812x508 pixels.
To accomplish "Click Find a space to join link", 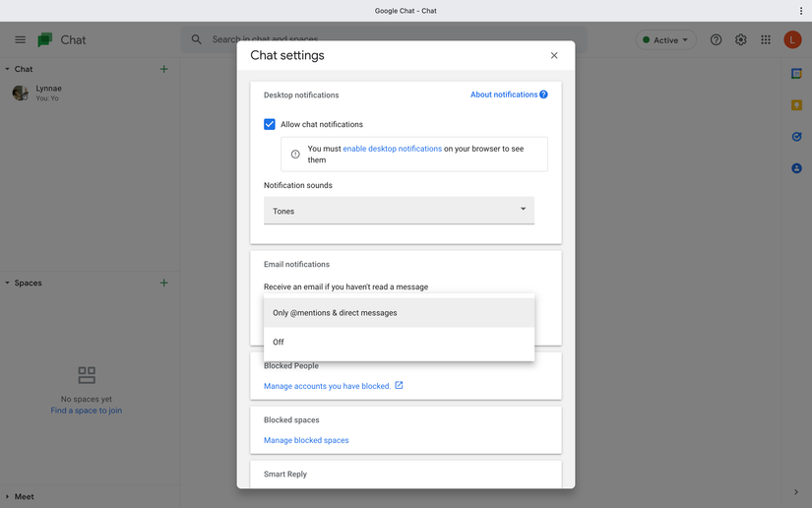I will click(87, 411).
